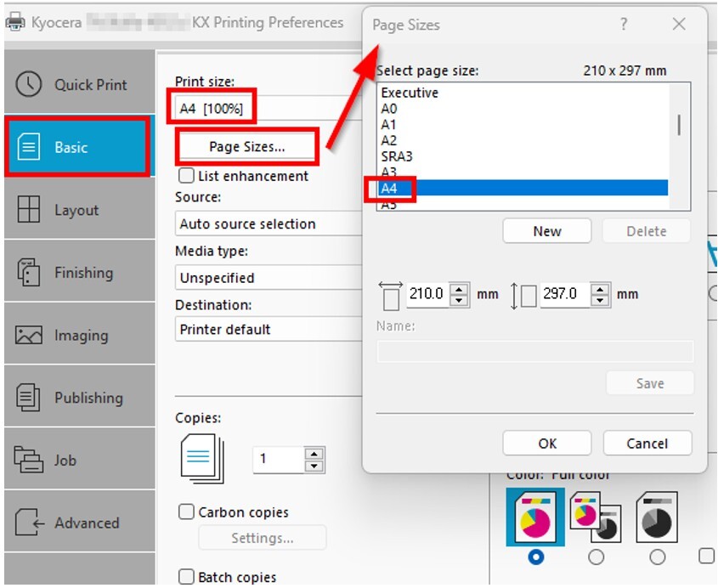Open the Advanced tab
Viewport: 718px width, 588px height.
pos(80,522)
